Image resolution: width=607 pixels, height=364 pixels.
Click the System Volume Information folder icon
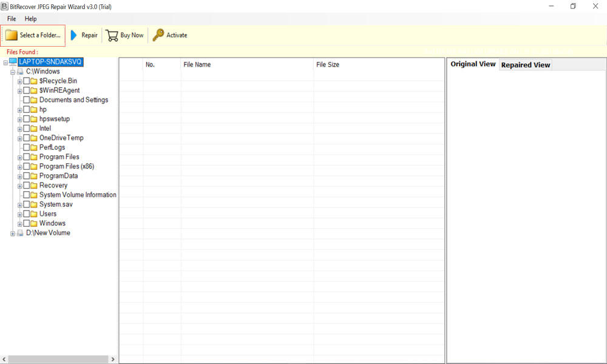point(33,195)
